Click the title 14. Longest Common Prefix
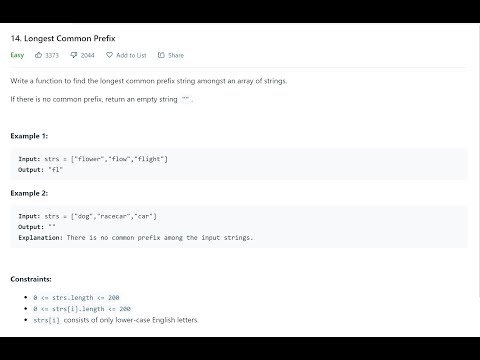 pos(63,38)
